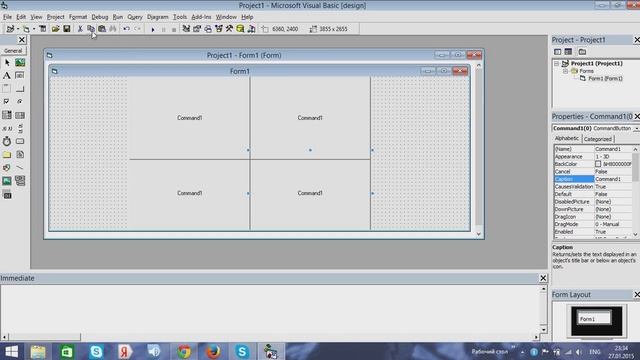Open the Debug menu
Screen dimensions: 640x360
[x=100, y=17]
